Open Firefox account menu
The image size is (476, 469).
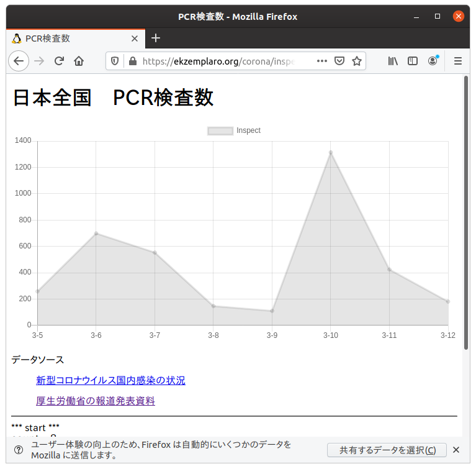[433, 61]
